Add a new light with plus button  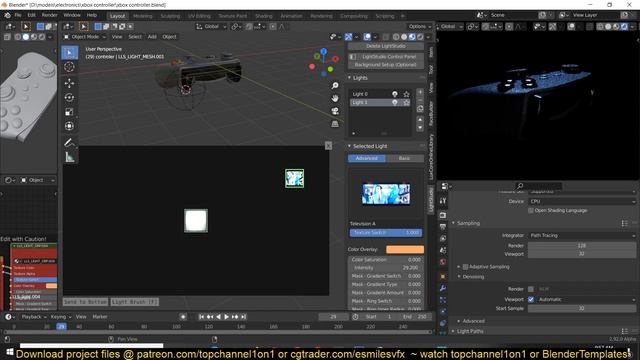click(420, 92)
